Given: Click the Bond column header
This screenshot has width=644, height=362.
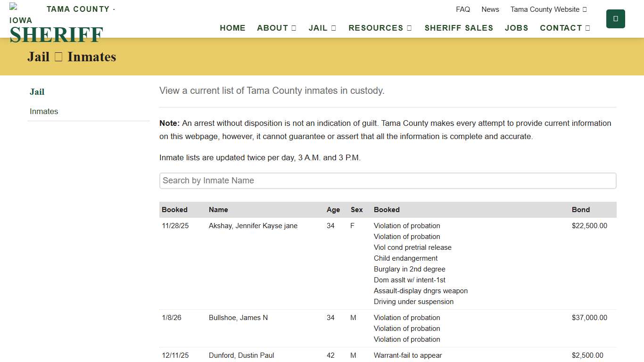Looking at the screenshot, I should tap(580, 210).
